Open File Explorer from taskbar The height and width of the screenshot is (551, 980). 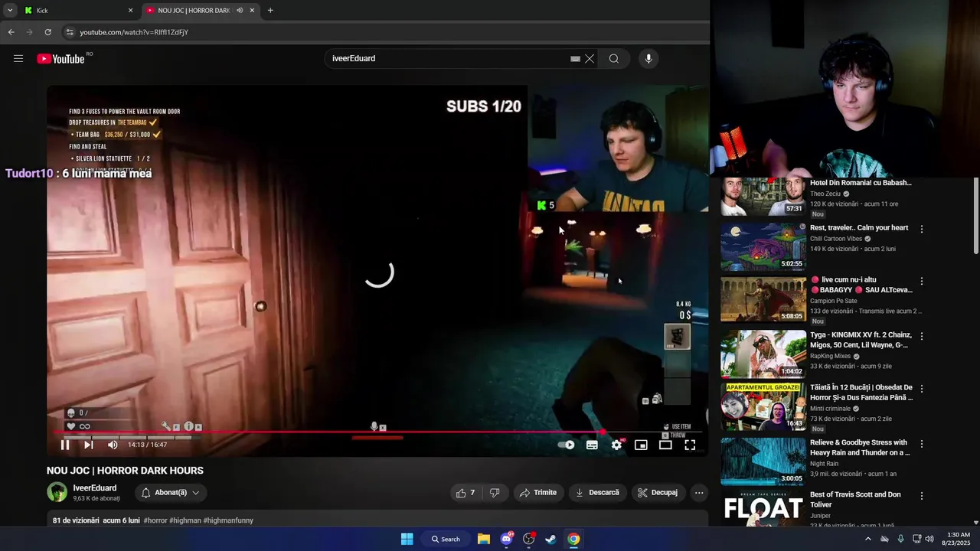[484, 539]
